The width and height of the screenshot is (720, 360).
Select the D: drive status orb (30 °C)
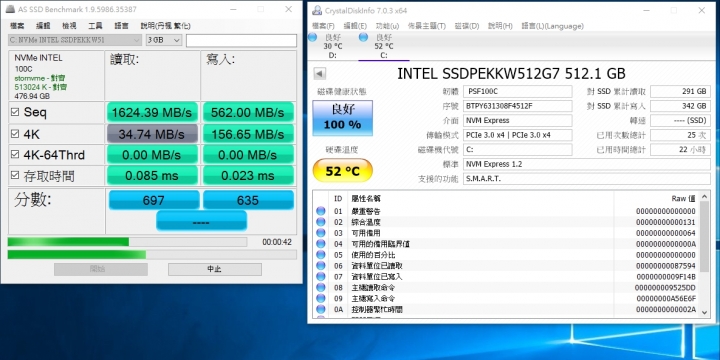pyautogui.click(x=313, y=38)
